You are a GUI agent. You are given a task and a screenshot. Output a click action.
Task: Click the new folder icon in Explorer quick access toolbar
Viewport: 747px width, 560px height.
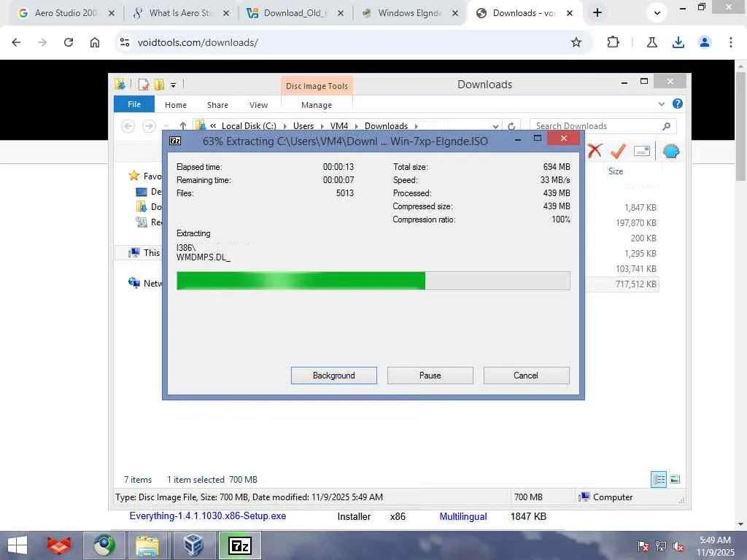(159, 85)
